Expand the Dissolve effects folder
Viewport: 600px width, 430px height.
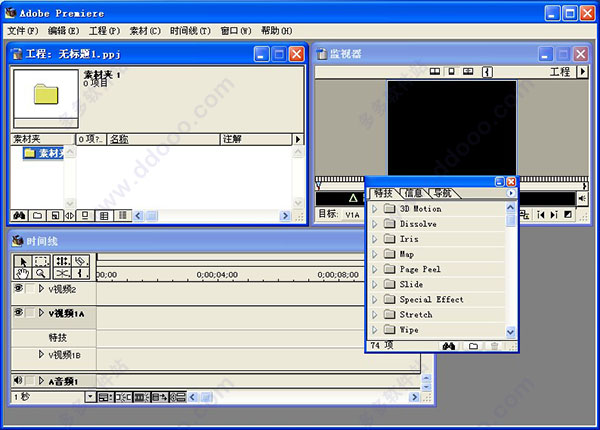[375, 224]
